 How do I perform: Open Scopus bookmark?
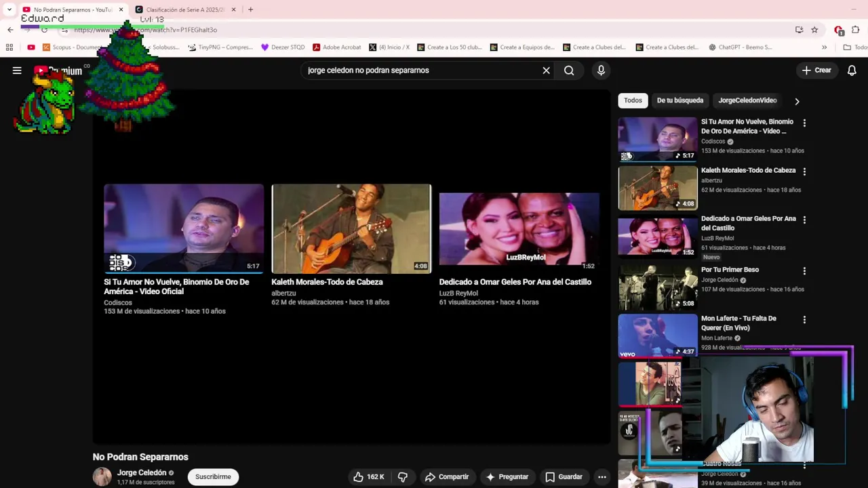point(71,47)
